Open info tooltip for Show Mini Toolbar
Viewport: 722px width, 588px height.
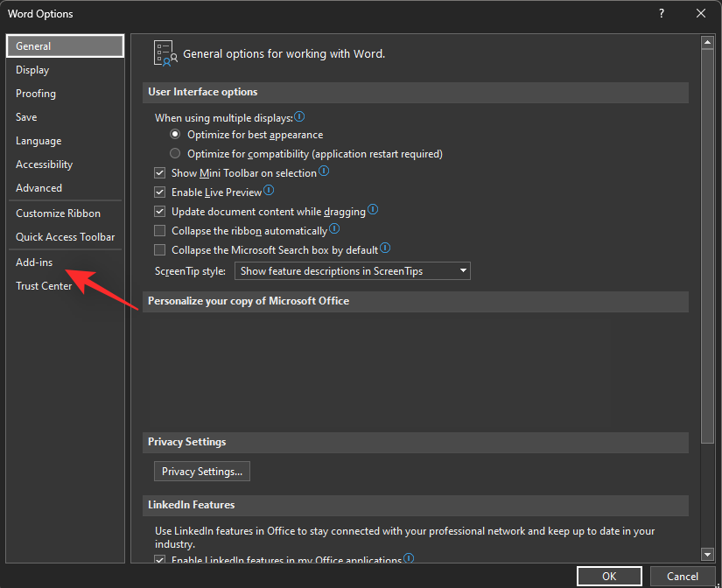click(x=323, y=171)
